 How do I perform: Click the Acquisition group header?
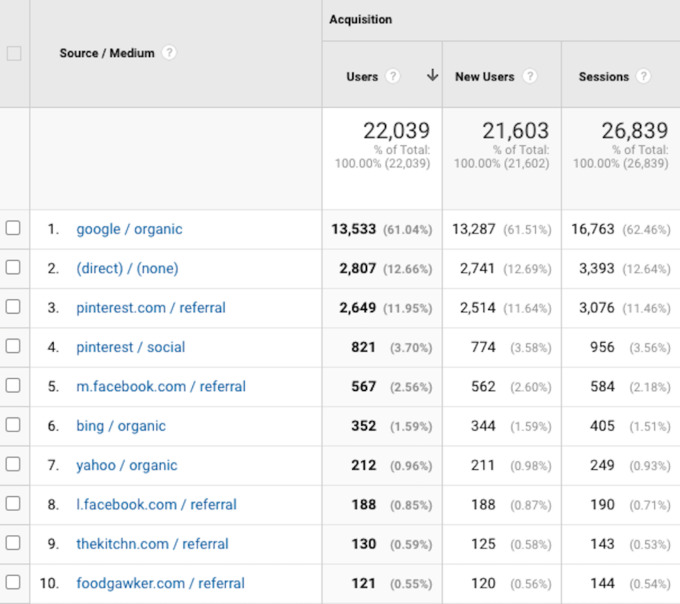pyautogui.click(x=360, y=20)
